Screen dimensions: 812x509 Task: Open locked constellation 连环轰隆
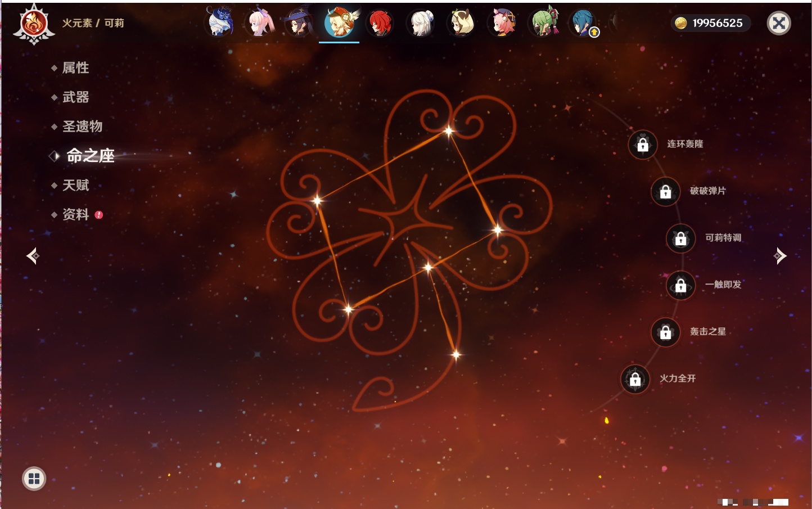(x=643, y=145)
